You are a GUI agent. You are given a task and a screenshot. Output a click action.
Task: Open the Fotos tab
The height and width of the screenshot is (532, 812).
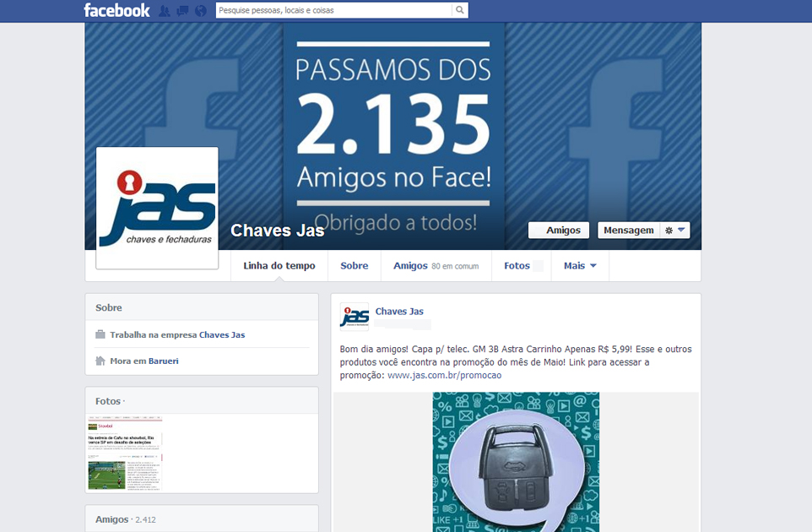pos(522,266)
